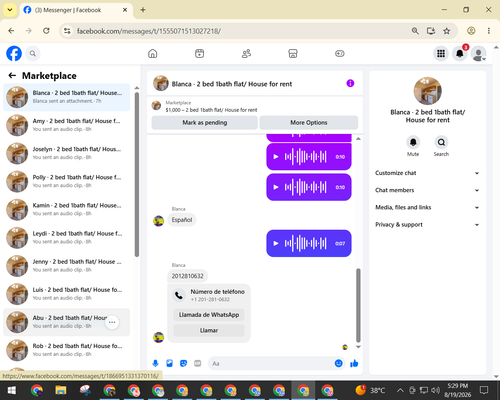Click More Options button
The height and width of the screenshot is (400, 500).
[x=309, y=122]
